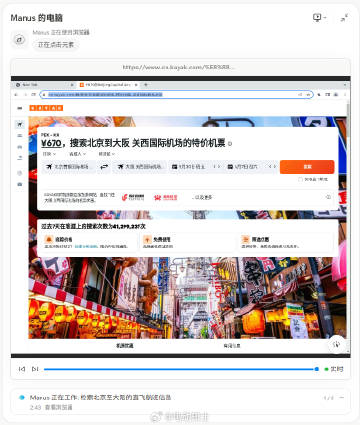Click the Manus browser compass icon
This screenshot has height=425, width=360.
click(20, 40)
